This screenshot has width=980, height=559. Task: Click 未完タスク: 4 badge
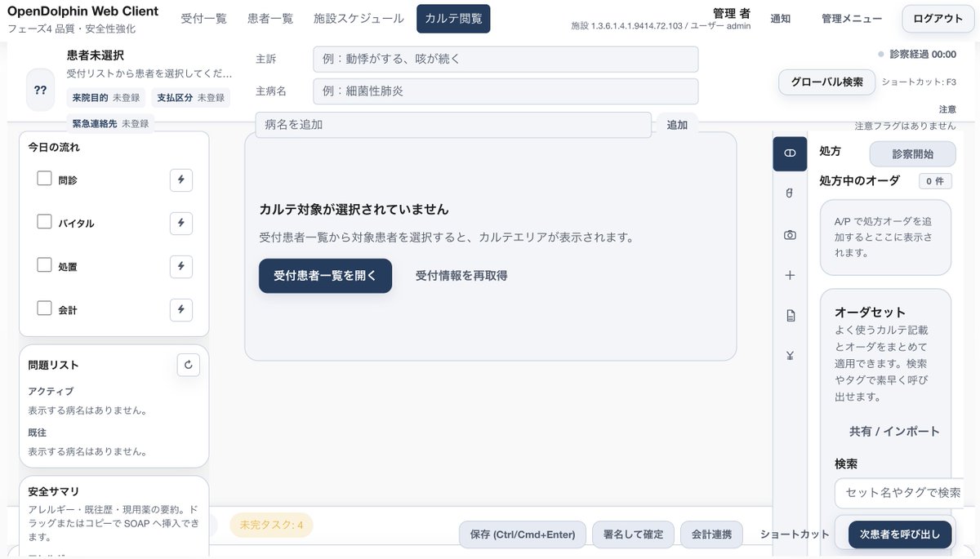pyautogui.click(x=271, y=525)
